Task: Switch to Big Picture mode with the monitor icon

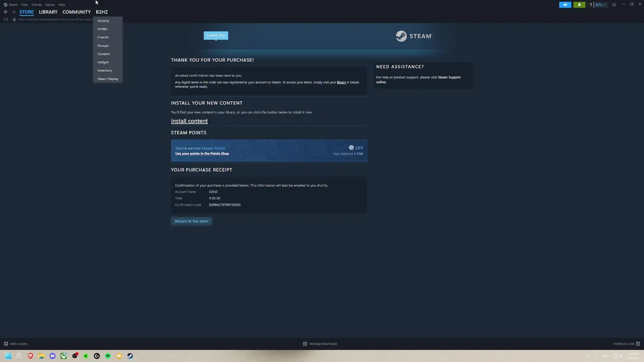Action: (x=614, y=5)
